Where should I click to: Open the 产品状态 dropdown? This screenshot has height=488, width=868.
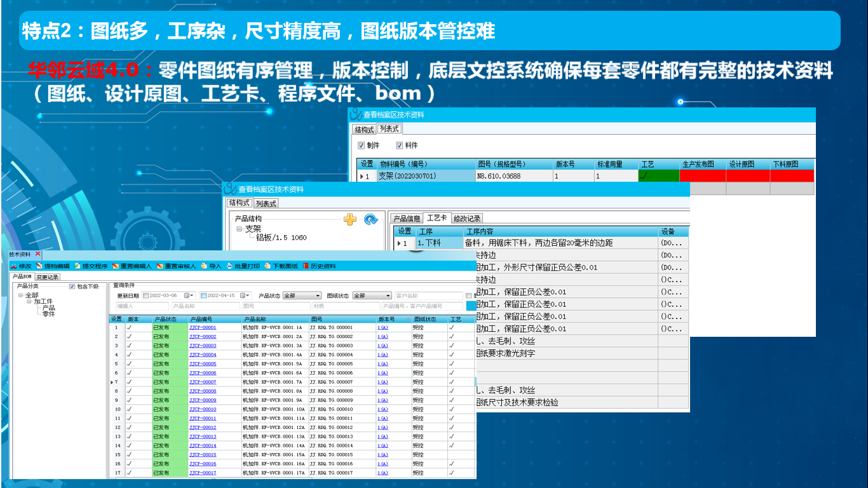click(302, 295)
